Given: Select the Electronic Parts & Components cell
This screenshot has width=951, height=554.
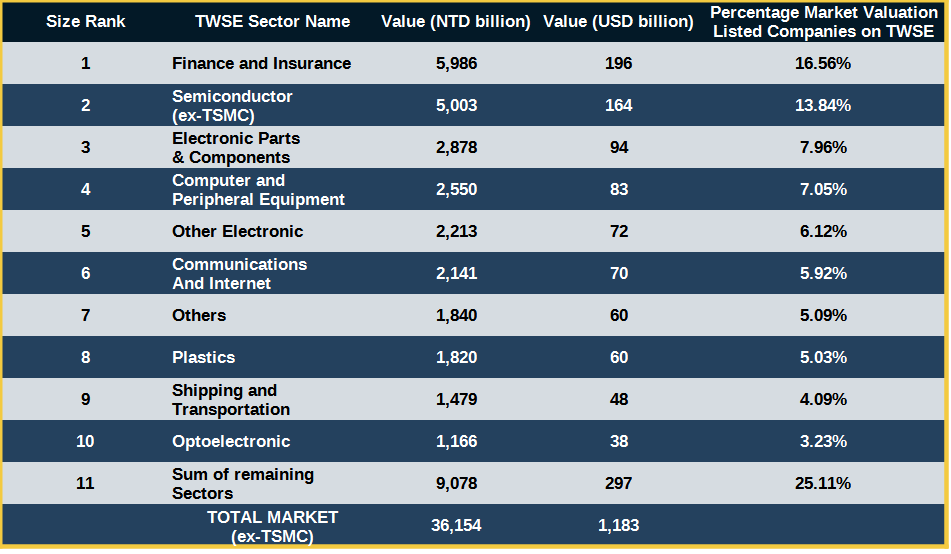Looking at the screenshot, I should pyautogui.click(x=236, y=147).
